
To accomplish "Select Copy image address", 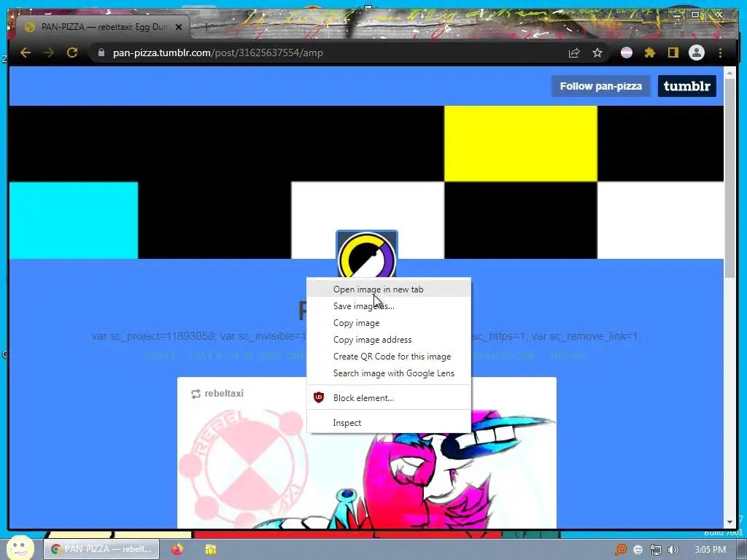I will tap(389, 340).
